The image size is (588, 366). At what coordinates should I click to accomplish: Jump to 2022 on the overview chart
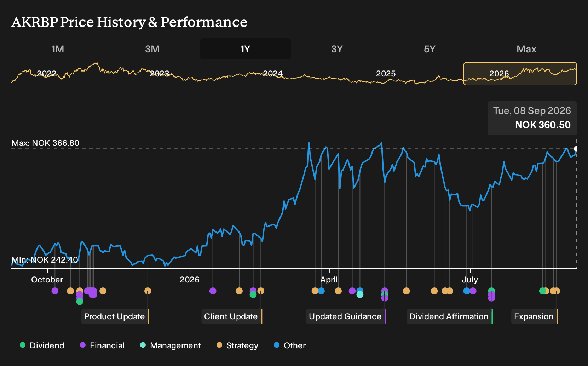click(x=47, y=74)
